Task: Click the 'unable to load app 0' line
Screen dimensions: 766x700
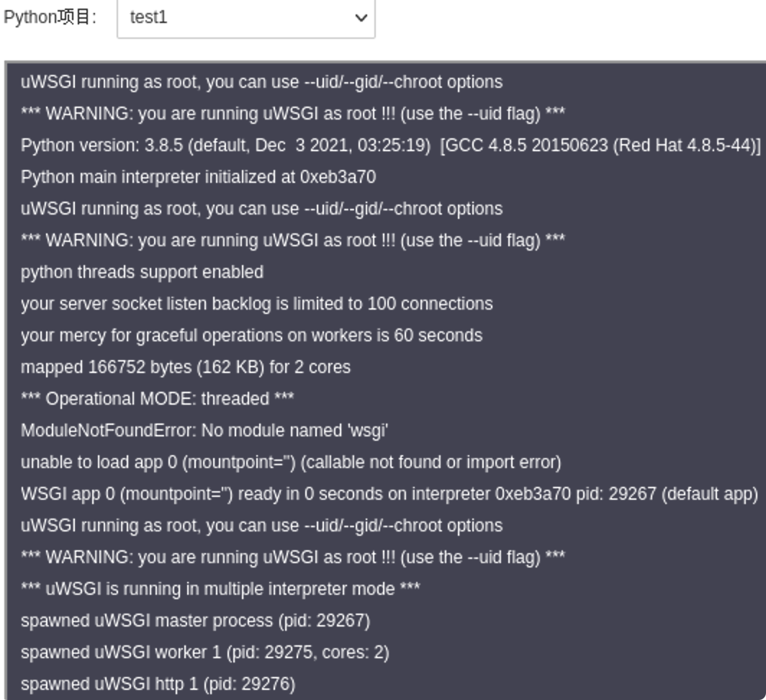Action: [x=291, y=462]
